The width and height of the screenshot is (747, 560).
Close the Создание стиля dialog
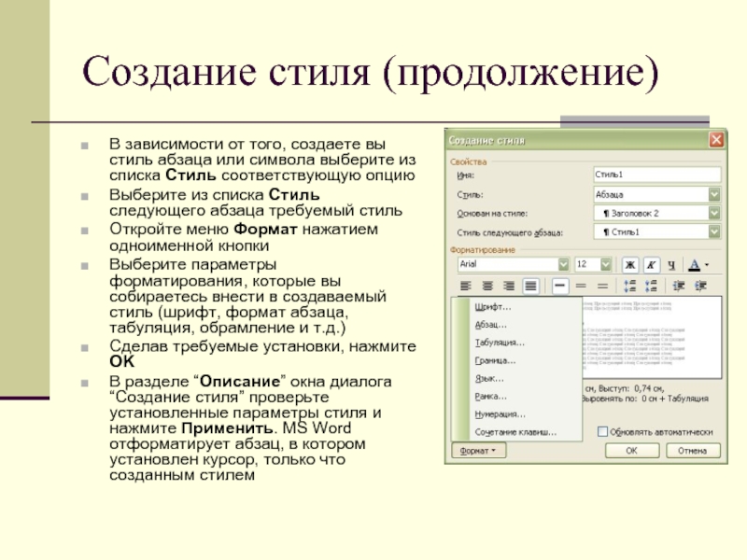click(x=716, y=140)
